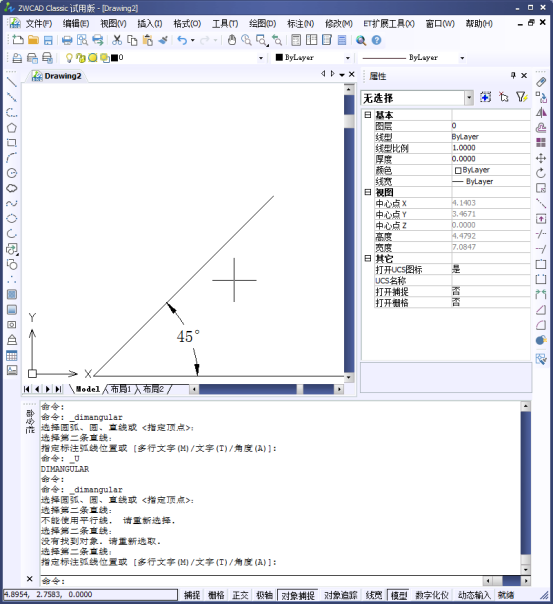Viewport: 554px width, 605px height.
Task: Click the Undo arrow icon
Action: tap(182, 40)
